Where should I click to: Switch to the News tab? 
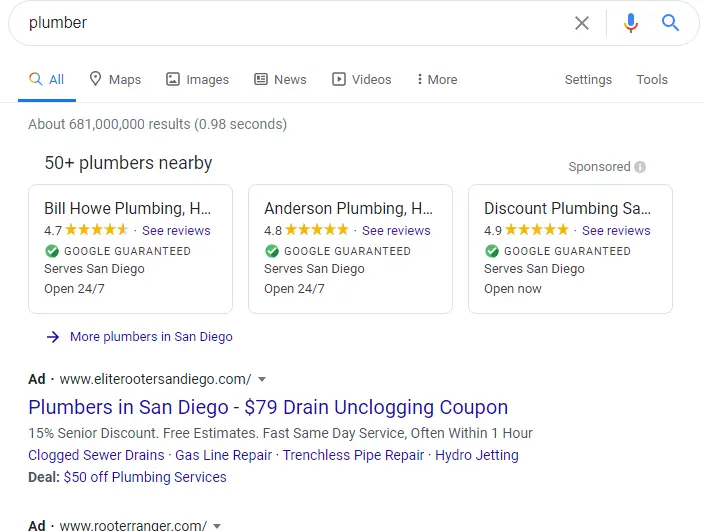click(280, 79)
